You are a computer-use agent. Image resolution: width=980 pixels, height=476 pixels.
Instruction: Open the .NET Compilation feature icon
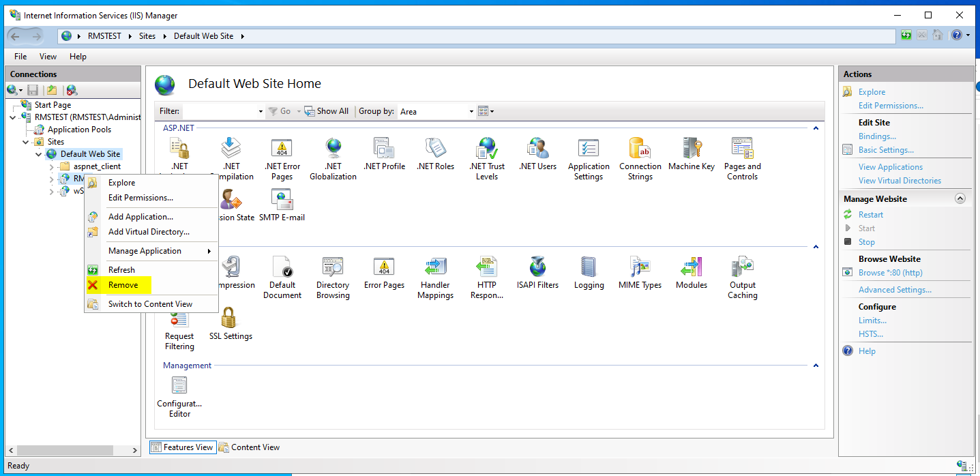231,158
